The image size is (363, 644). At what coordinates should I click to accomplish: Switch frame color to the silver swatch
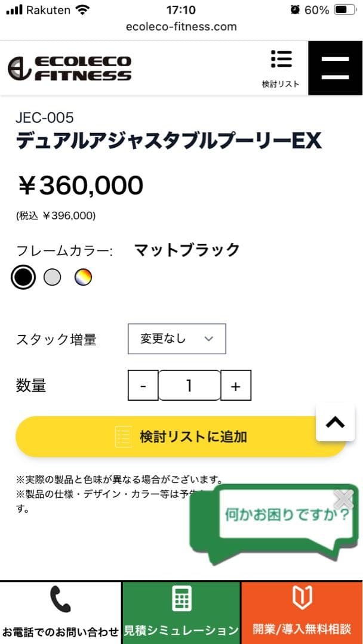[x=53, y=277]
